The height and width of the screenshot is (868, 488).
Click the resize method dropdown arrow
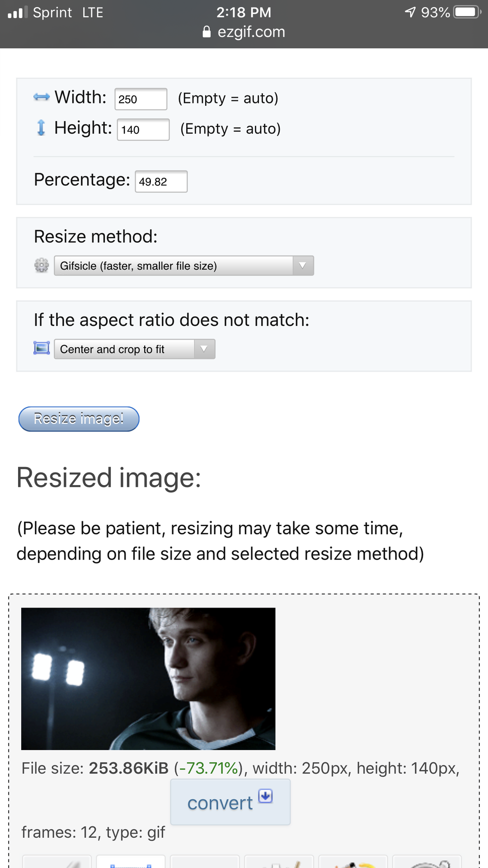click(x=303, y=266)
